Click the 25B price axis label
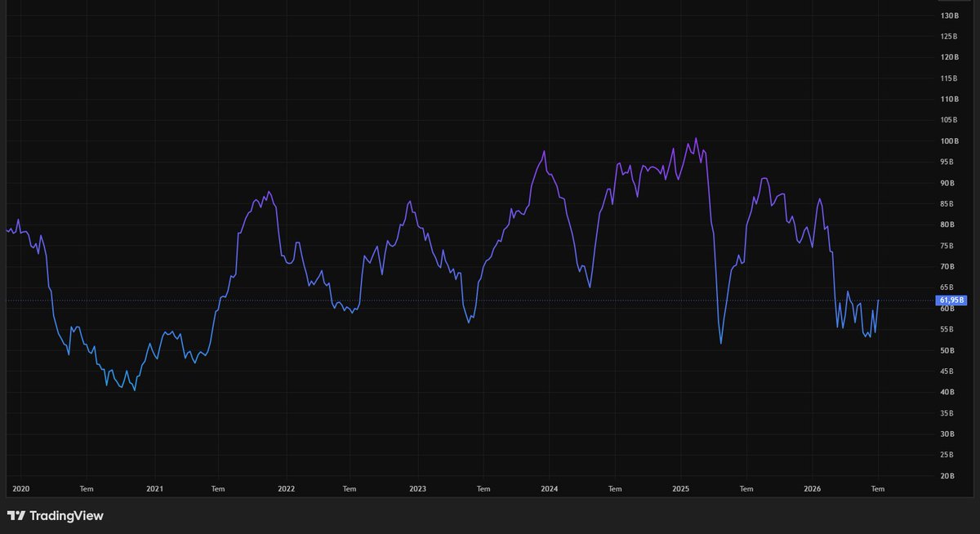Image resolution: width=980 pixels, height=534 pixels. pos(947,455)
